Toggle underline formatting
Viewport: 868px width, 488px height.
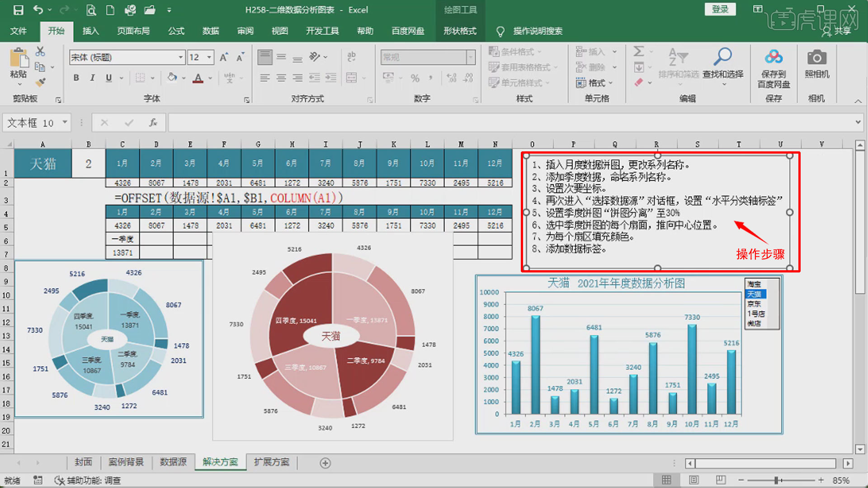point(108,78)
